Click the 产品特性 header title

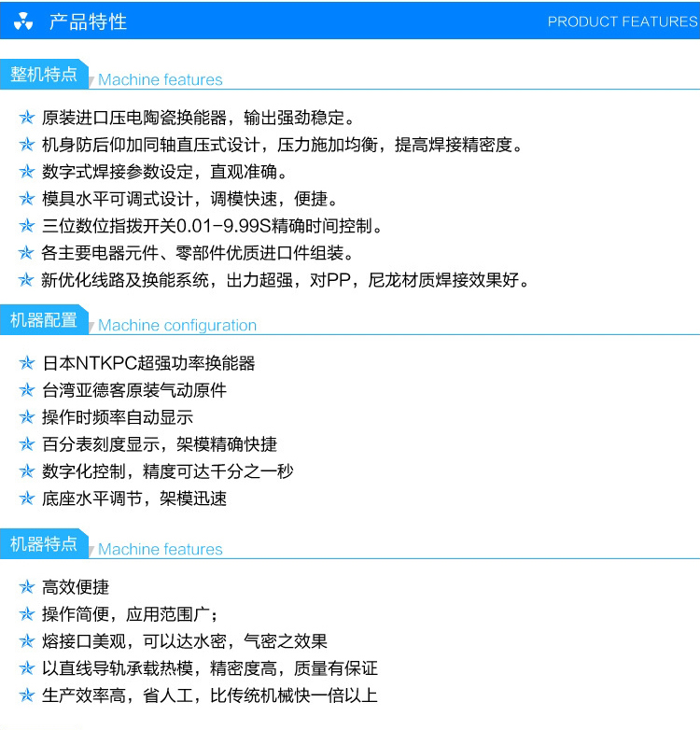(x=88, y=21)
